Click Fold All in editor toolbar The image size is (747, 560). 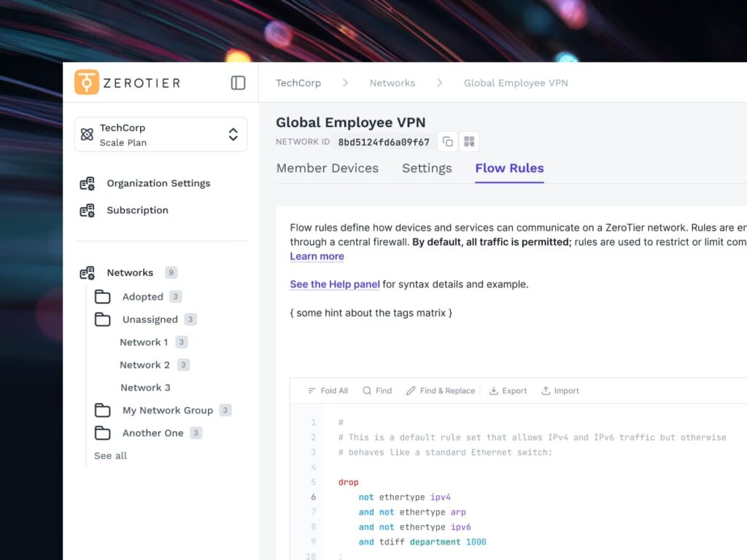point(328,391)
